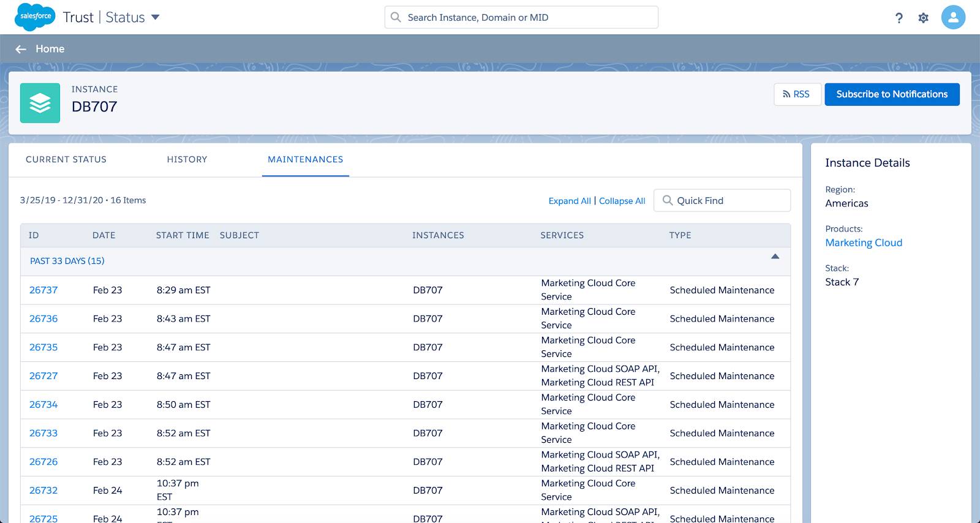980x523 pixels.
Task: Open the user profile avatar
Action: pyautogui.click(x=953, y=17)
